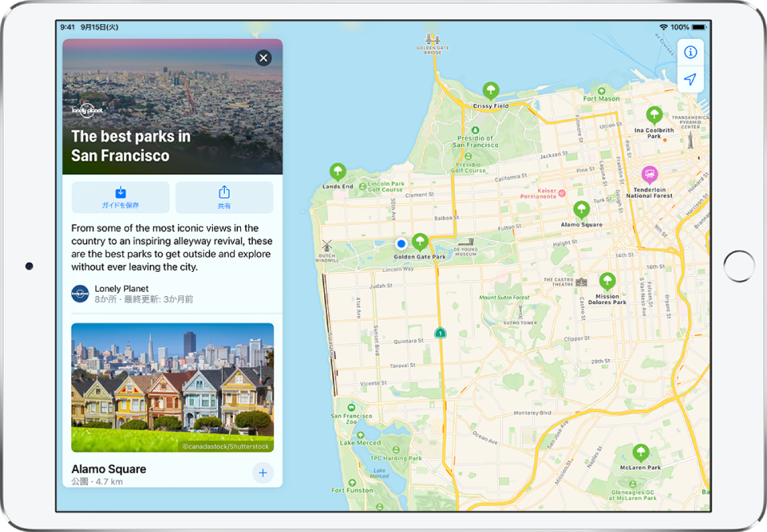Select the Ina Coolbrith Park pin
The height and width of the screenshot is (532, 767).
[654, 116]
